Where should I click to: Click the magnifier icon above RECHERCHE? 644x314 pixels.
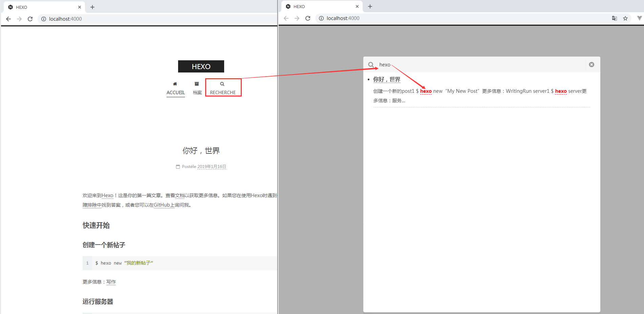[x=222, y=84]
